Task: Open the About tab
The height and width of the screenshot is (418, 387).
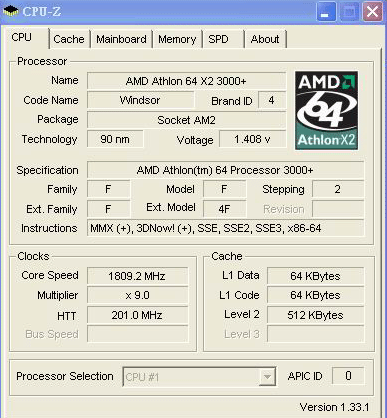Action: 265,39
